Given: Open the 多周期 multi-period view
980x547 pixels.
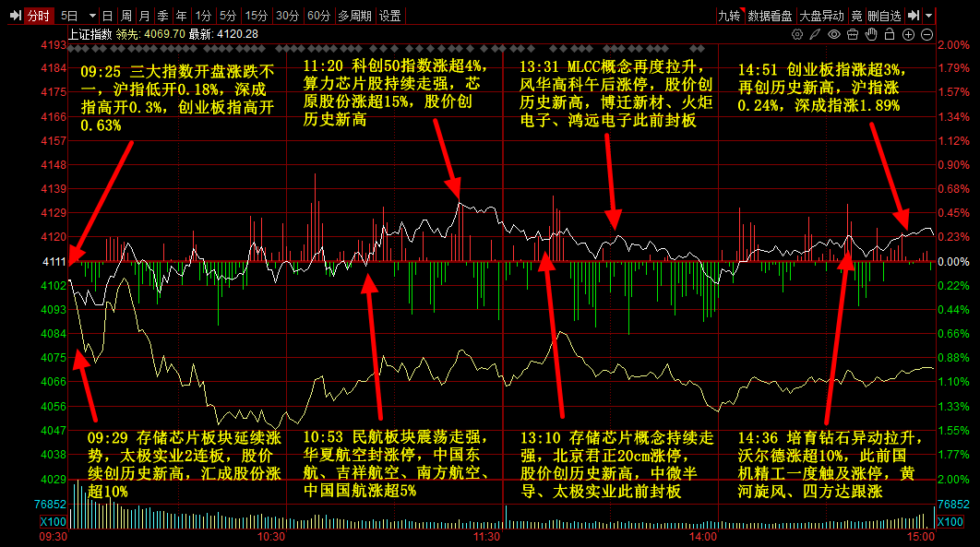Looking at the screenshot, I should coord(354,16).
